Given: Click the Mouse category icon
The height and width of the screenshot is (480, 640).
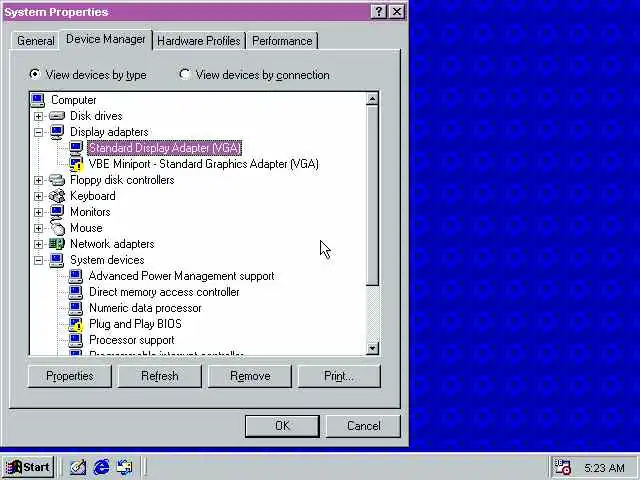Looking at the screenshot, I should 57,228.
